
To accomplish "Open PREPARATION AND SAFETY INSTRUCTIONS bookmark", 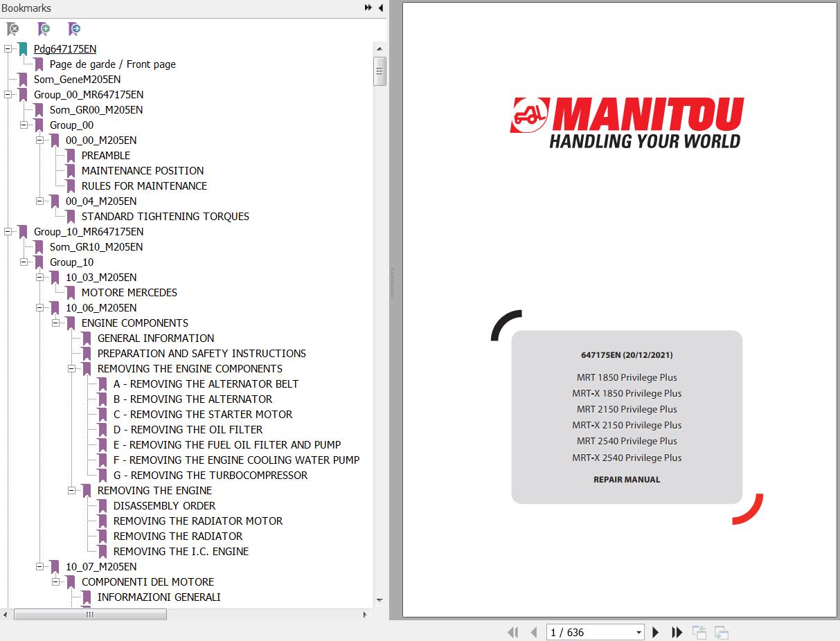I will pyautogui.click(x=202, y=354).
